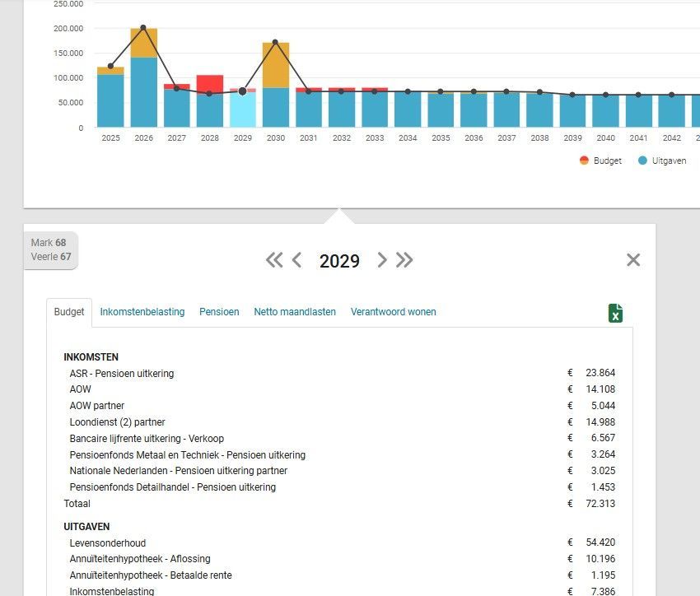Click the Mark and Veerle age badge

pyautogui.click(x=51, y=249)
